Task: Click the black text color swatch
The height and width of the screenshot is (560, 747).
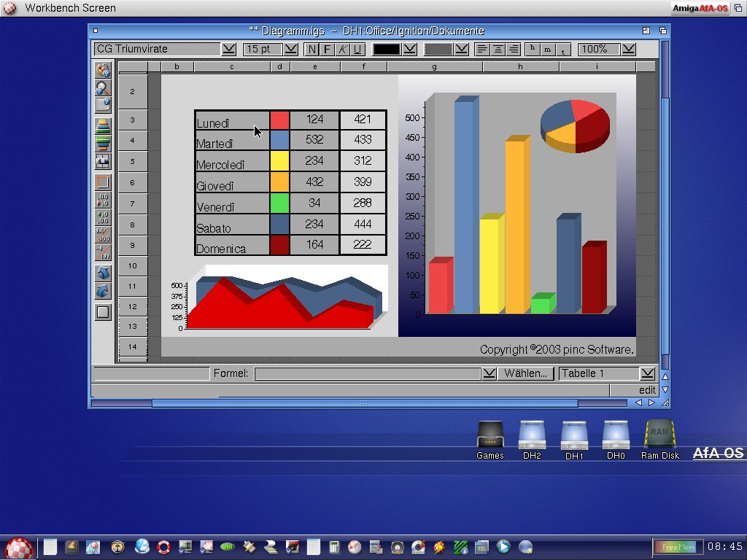Action: (x=387, y=49)
